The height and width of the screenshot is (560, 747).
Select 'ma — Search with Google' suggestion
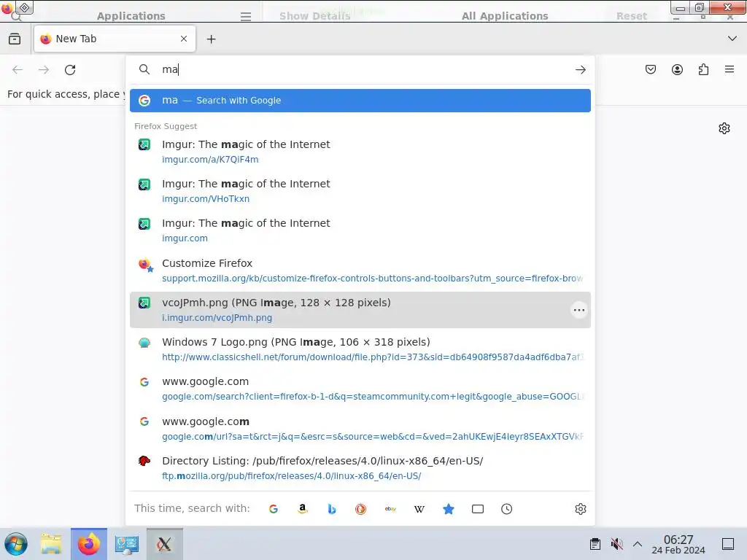360,101
